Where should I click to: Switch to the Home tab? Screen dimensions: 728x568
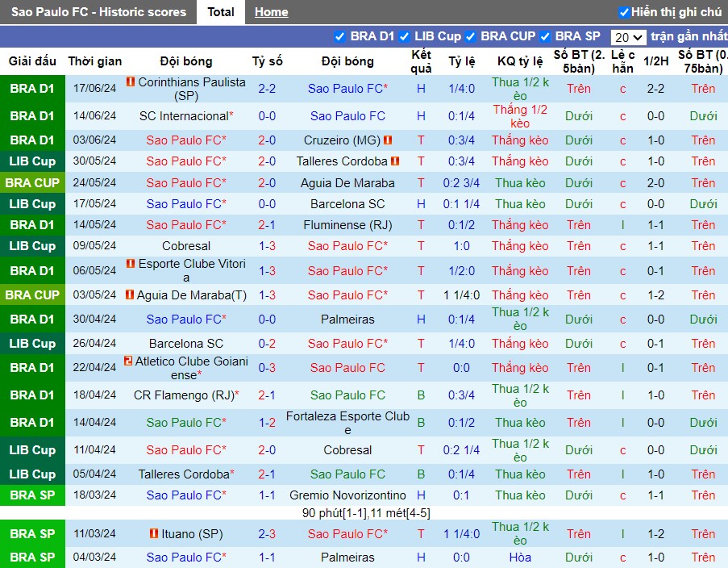click(x=271, y=12)
